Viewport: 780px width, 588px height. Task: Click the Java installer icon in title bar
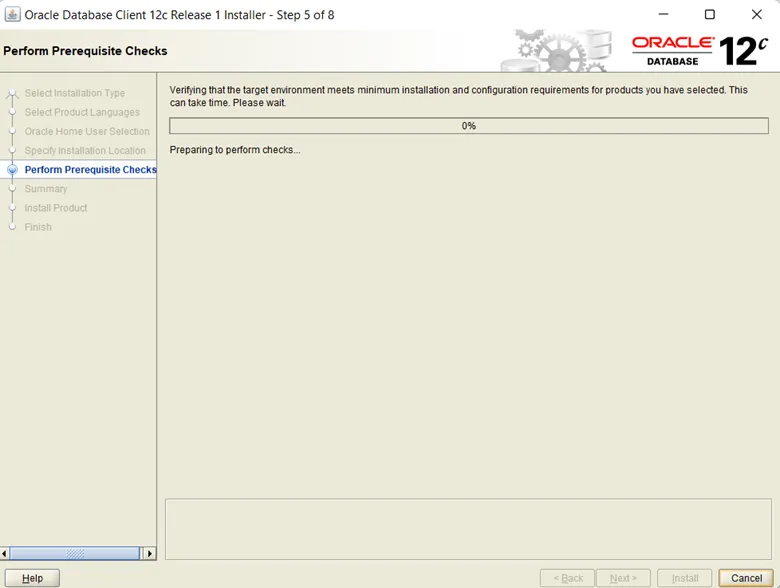click(x=12, y=14)
